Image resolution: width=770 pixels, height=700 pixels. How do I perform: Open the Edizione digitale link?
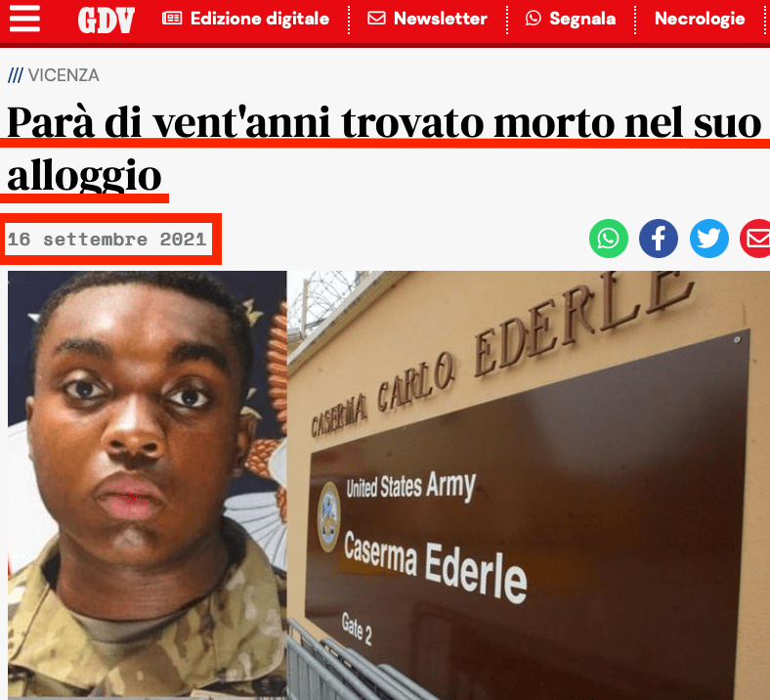260,19
